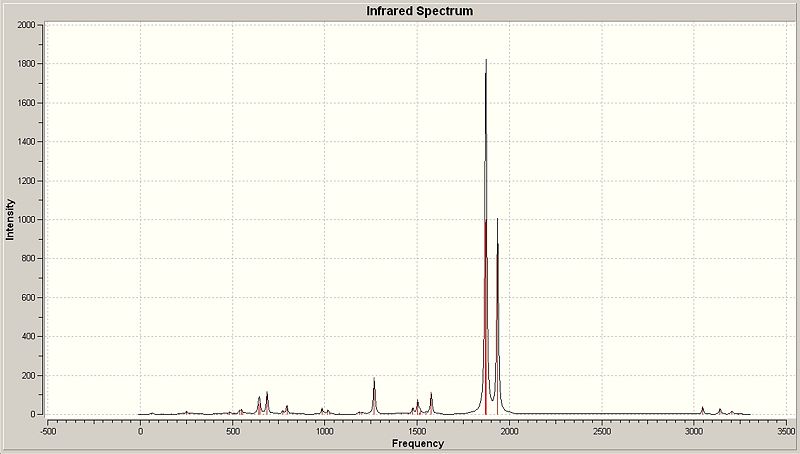The height and width of the screenshot is (454, 800).
Task: Click the "Intensity" vertical axis label
Action: point(10,220)
